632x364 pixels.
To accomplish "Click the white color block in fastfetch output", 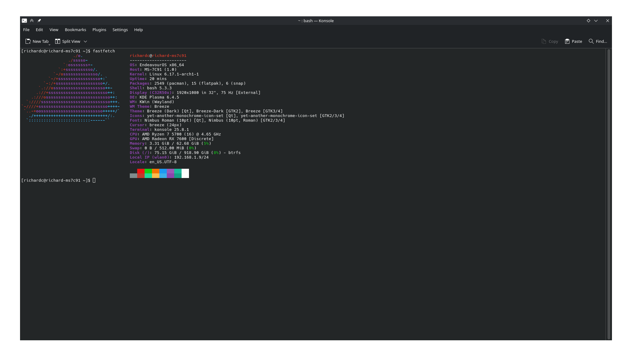I will click(185, 173).
